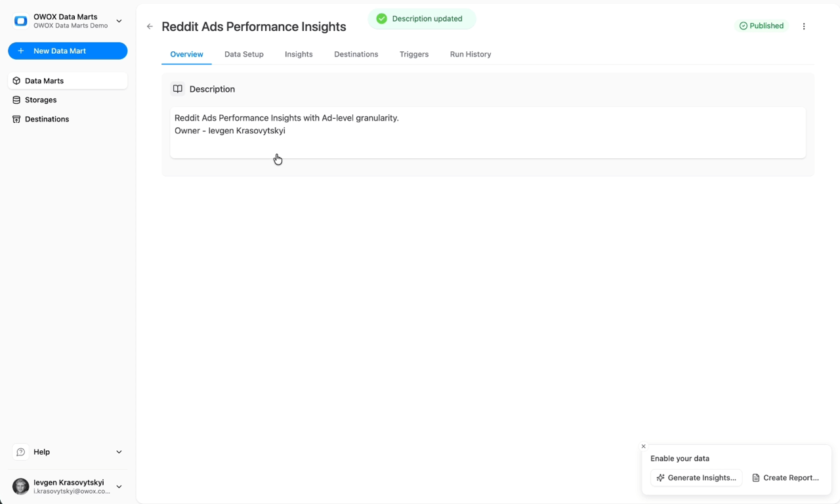Click the Ievgen Krasovytskyi avatar
This screenshot has width=840, height=504.
tap(21, 486)
